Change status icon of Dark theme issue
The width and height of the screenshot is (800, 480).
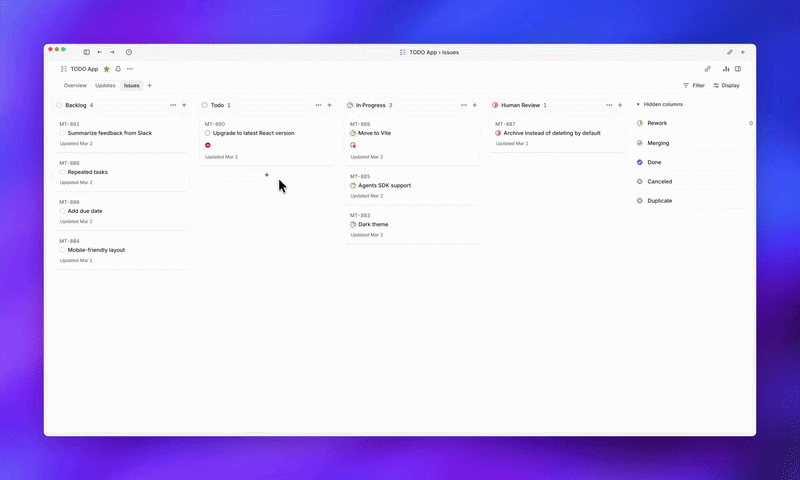(x=353, y=224)
